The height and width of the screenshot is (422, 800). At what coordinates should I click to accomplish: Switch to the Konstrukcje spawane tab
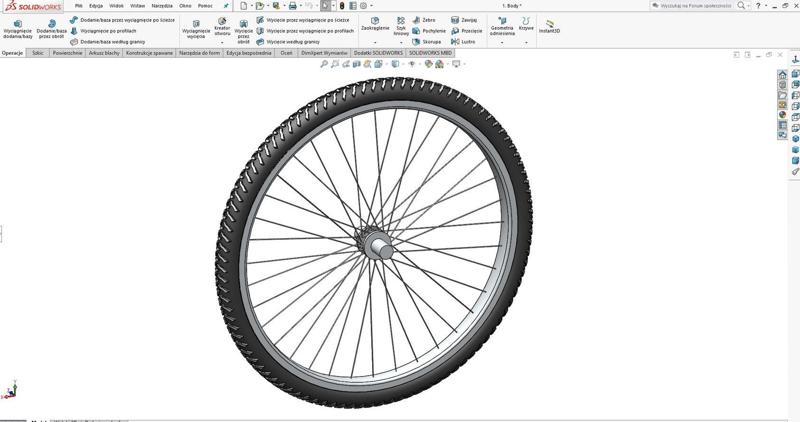coord(149,53)
